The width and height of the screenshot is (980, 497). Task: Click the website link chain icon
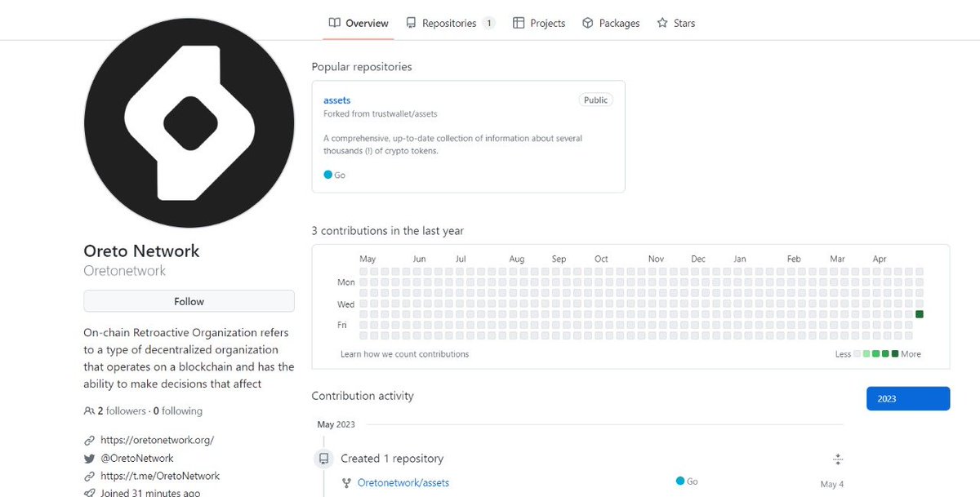(89, 440)
